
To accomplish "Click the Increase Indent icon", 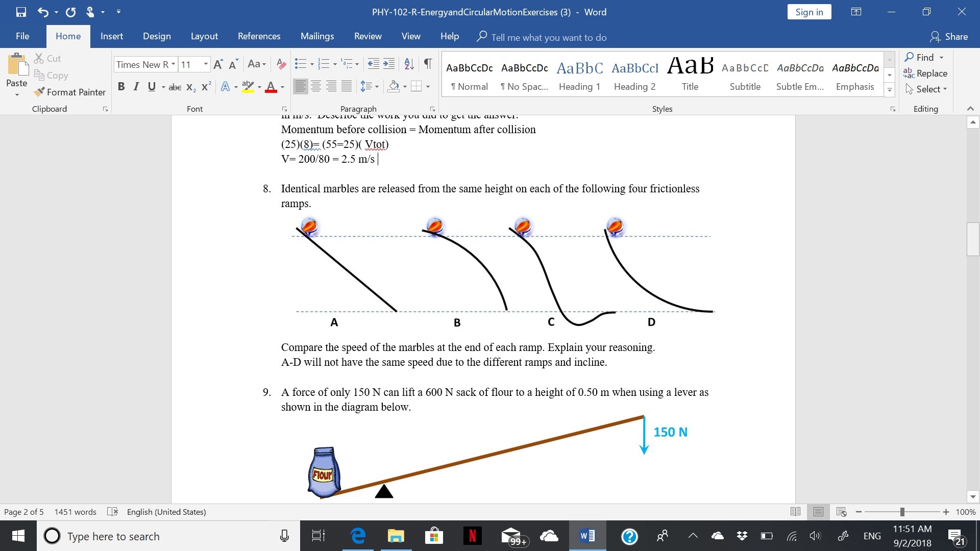I will [x=389, y=64].
